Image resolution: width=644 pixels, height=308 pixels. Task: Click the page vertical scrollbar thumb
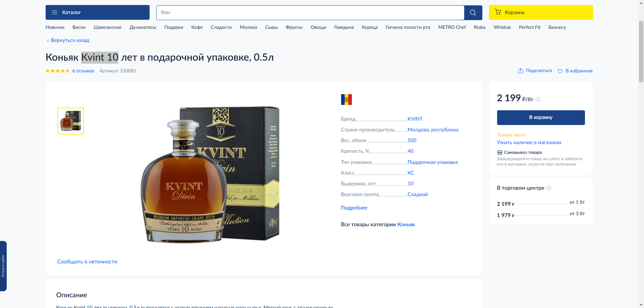(641, 51)
